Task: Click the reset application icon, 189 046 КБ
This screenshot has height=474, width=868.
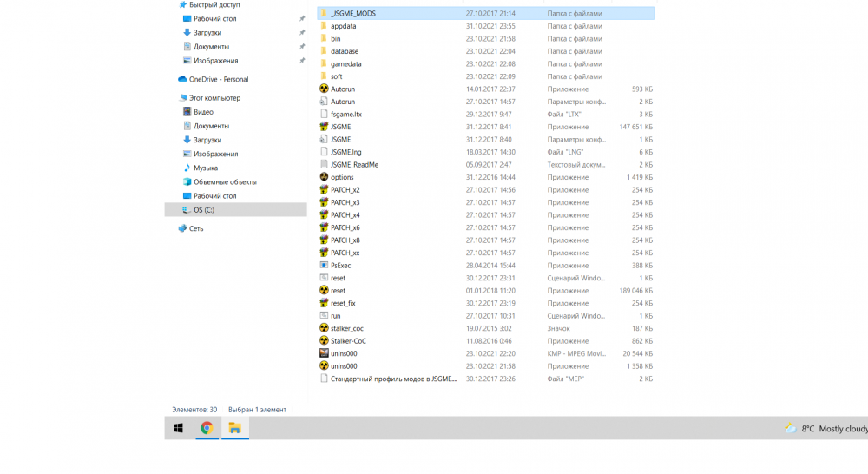Action: point(324,290)
